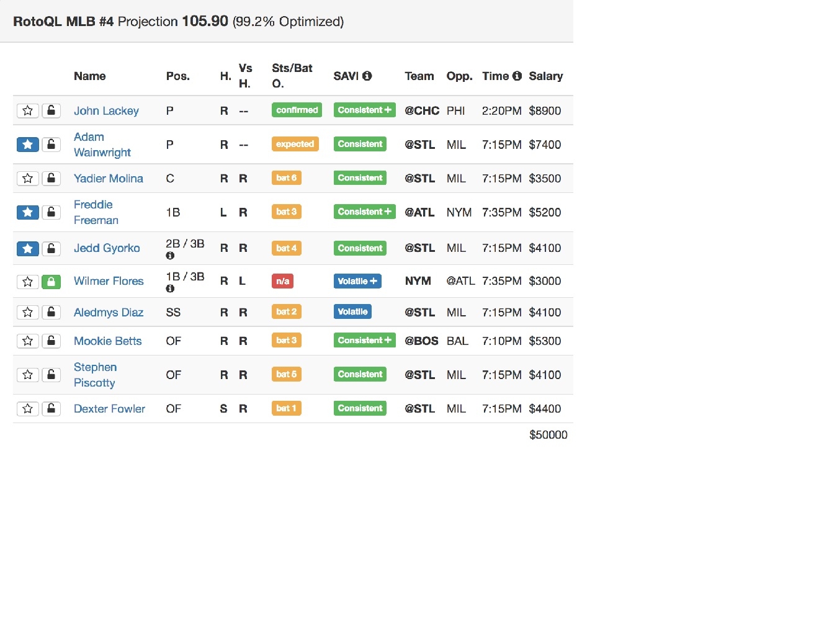Click the Sts/Bat O. column header
Image resolution: width=819 pixels, height=644 pixels.
pyautogui.click(x=292, y=76)
